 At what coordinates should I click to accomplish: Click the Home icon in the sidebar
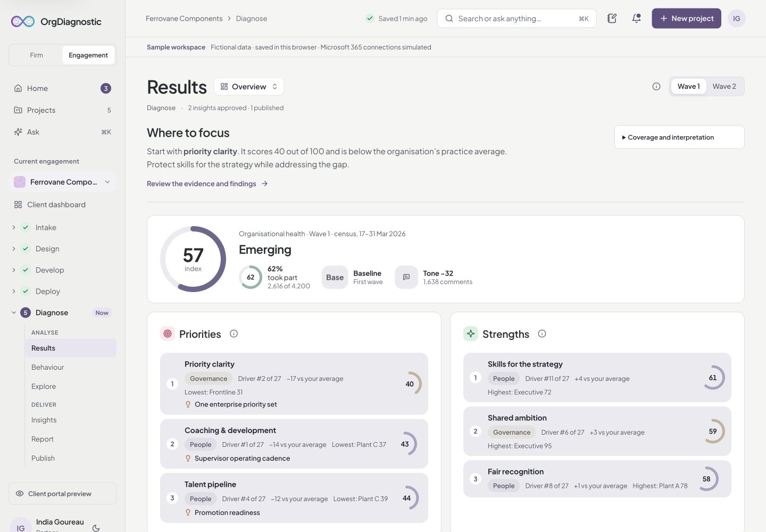point(18,88)
